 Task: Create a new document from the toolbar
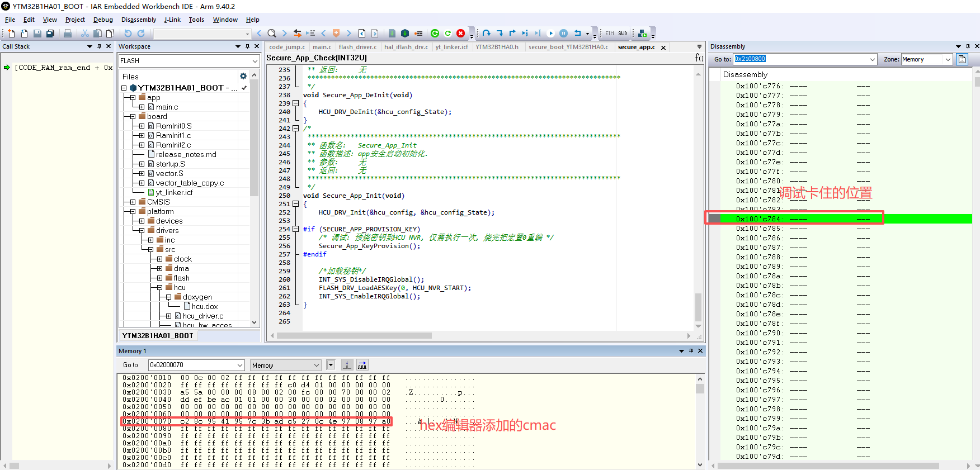[x=11, y=34]
